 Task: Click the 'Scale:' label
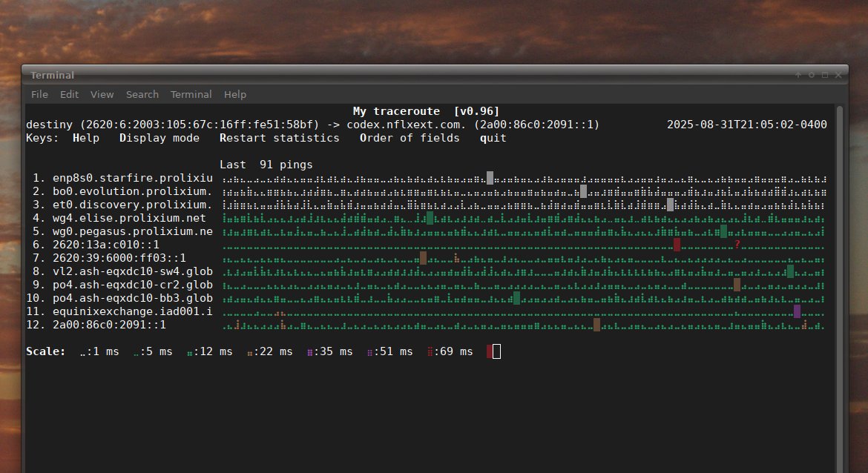(46, 351)
